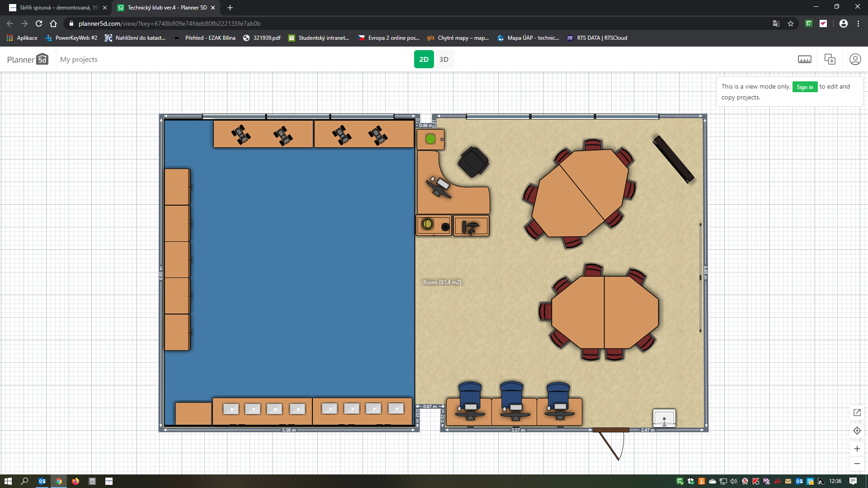This screenshot has height=488, width=868.
Task: Click the Planner 5d logo
Action: point(28,60)
